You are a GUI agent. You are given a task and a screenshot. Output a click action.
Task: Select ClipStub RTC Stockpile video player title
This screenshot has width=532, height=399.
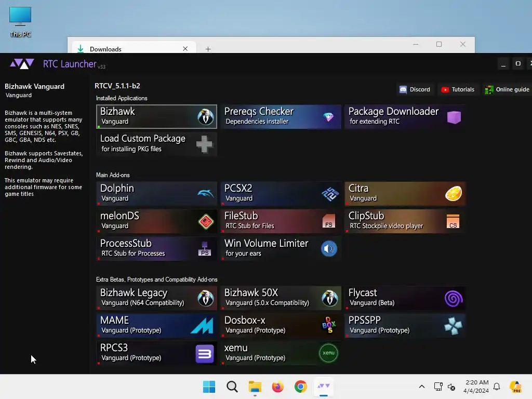click(x=366, y=216)
